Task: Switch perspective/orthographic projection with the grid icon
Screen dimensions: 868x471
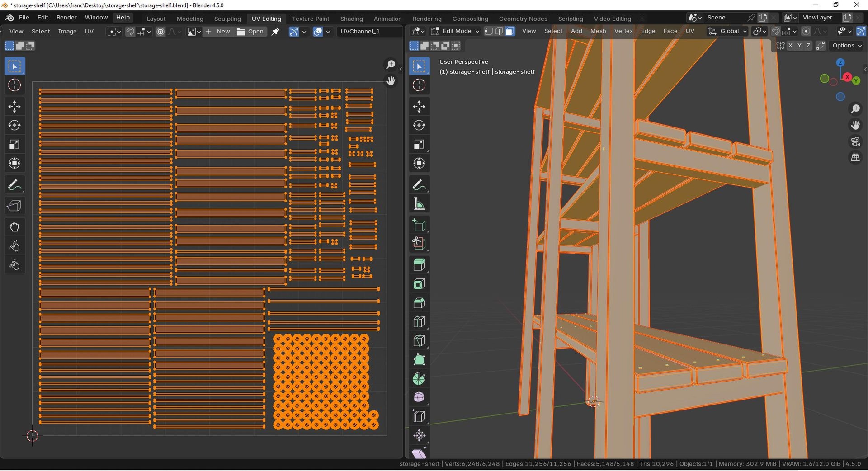Action: (855, 158)
